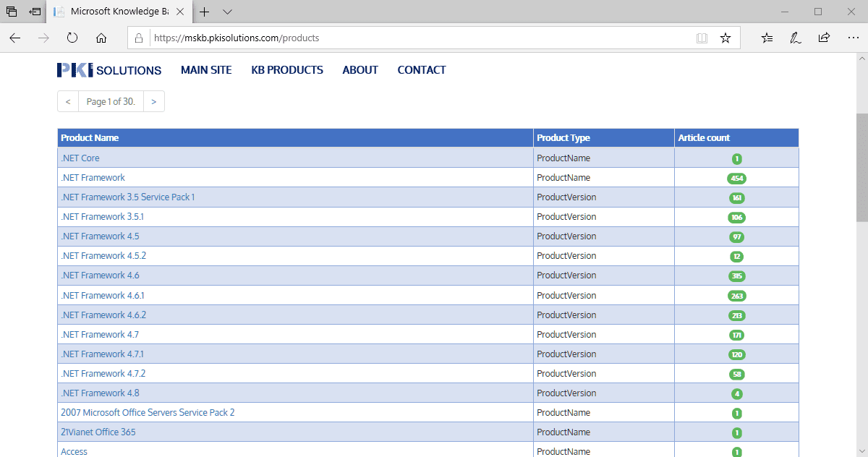Screen dimensions: 868x457
Task: Click the 120 article count badge
Action: coord(736,354)
